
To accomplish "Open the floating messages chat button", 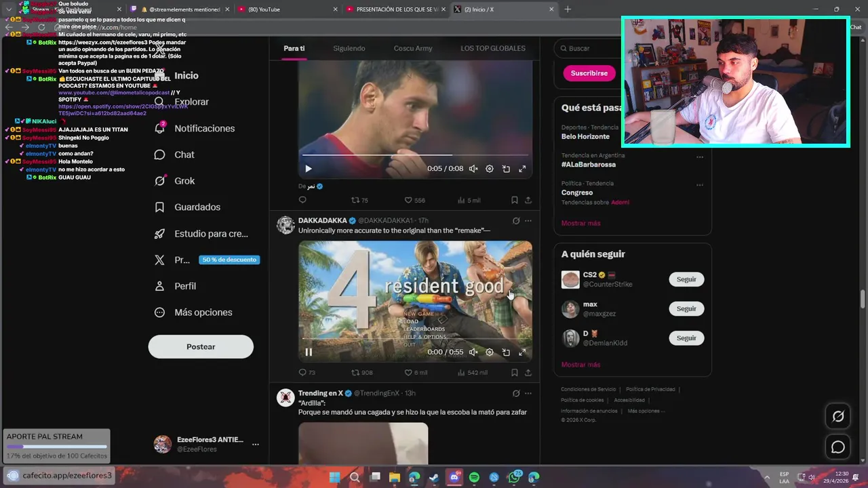I will (x=838, y=447).
